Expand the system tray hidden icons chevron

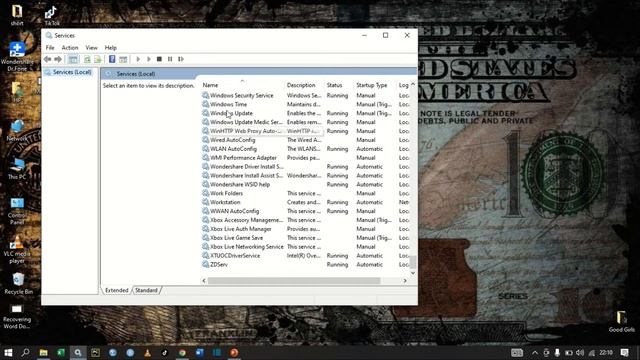(x=535, y=353)
